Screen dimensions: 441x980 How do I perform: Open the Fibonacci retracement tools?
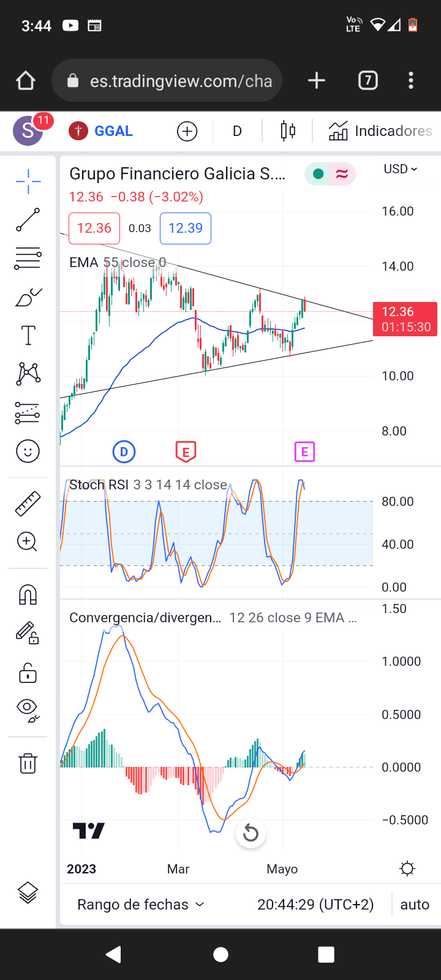pyautogui.click(x=28, y=258)
